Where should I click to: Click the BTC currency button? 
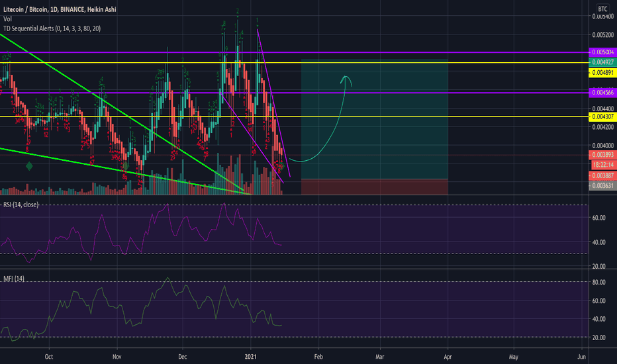tap(602, 9)
